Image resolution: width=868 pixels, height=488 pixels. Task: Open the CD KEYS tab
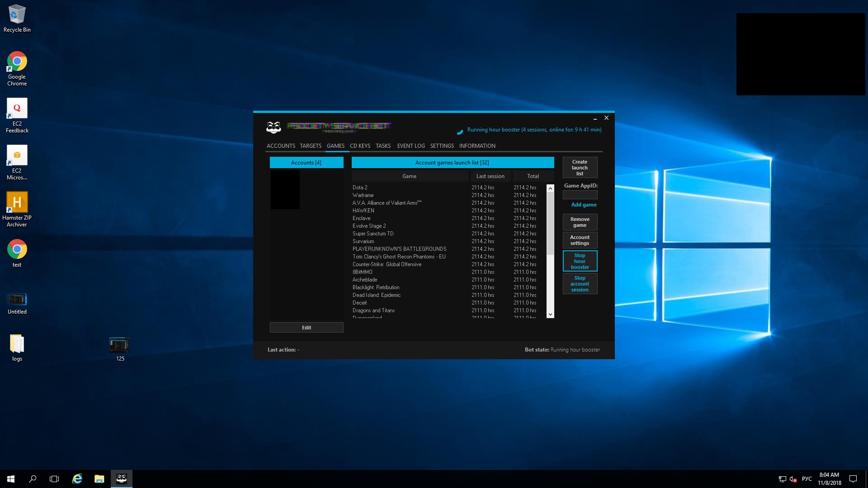click(360, 146)
